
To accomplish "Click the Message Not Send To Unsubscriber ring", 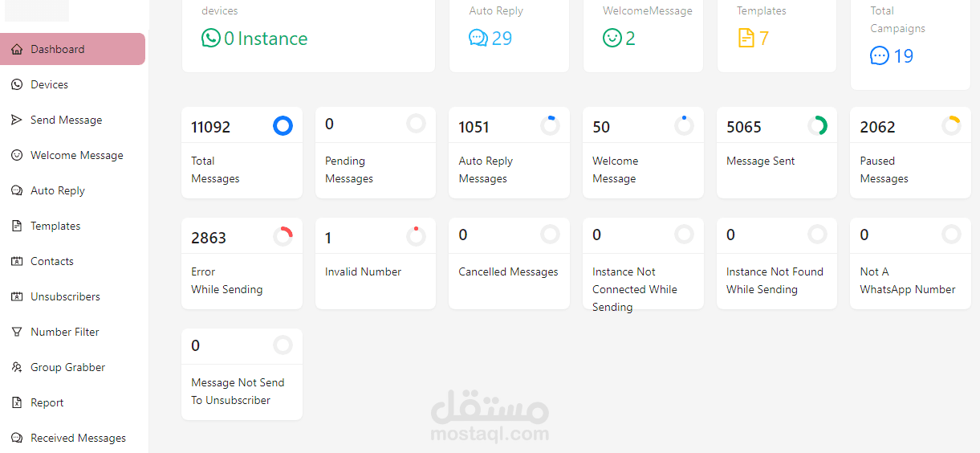I will (x=283, y=345).
